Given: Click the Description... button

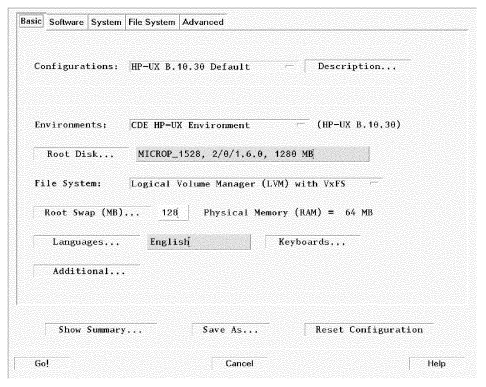Looking at the screenshot, I should coord(357,66).
